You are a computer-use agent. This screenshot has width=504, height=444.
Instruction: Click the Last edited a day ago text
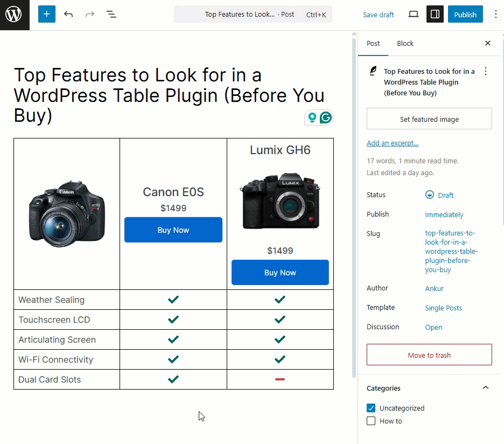point(400,173)
